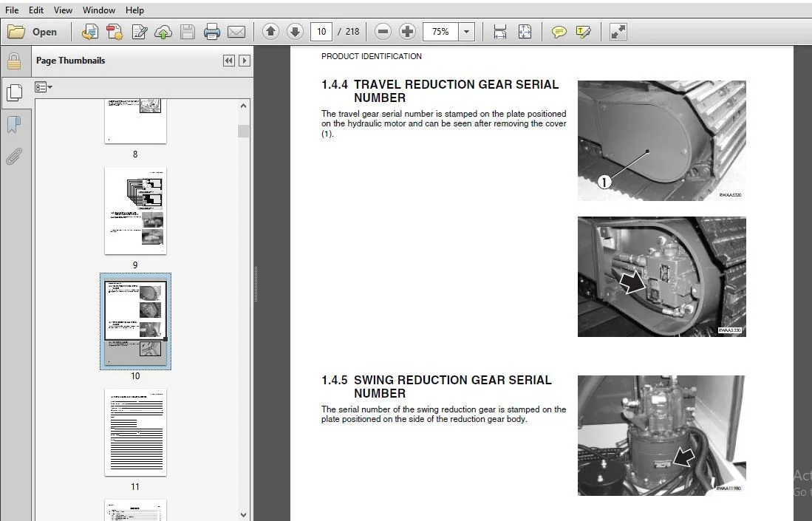Go to the next page with down arrow

(296, 32)
